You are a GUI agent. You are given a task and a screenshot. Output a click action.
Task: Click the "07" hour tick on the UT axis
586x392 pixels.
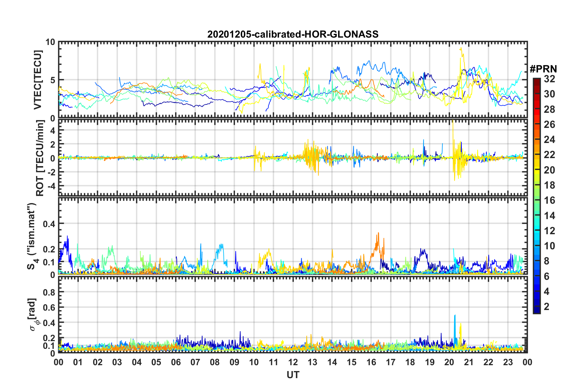(195, 362)
